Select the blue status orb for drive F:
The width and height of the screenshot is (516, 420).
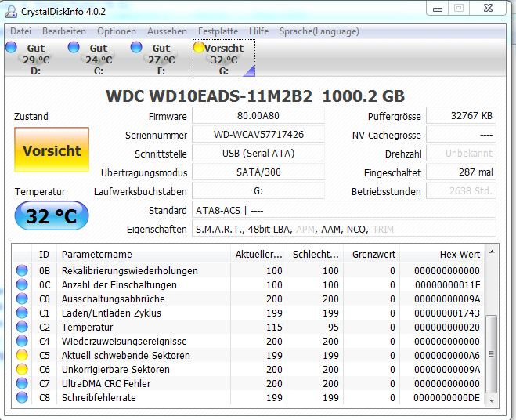[136, 47]
